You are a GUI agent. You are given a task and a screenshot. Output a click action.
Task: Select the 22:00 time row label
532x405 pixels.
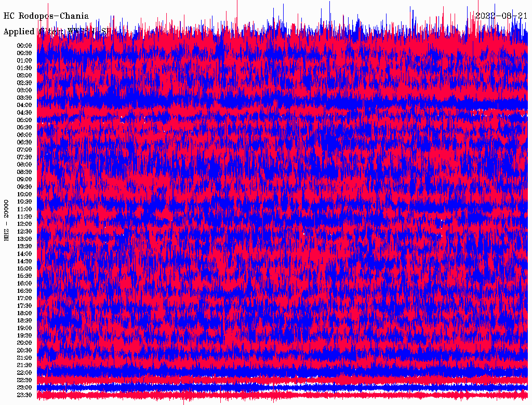click(24, 373)
